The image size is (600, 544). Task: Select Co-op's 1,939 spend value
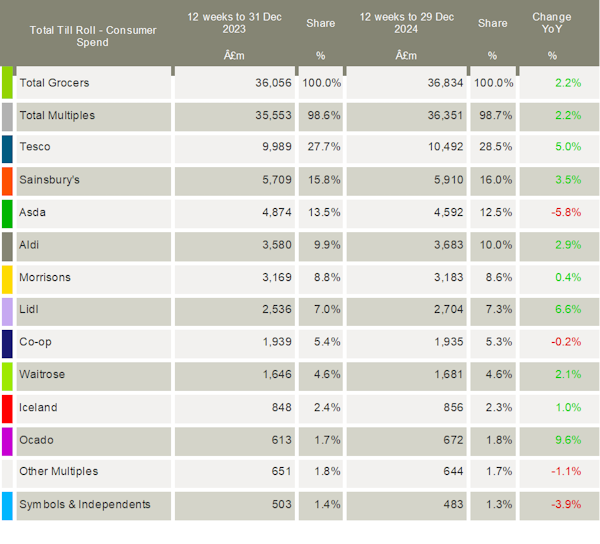pos(277,342)
